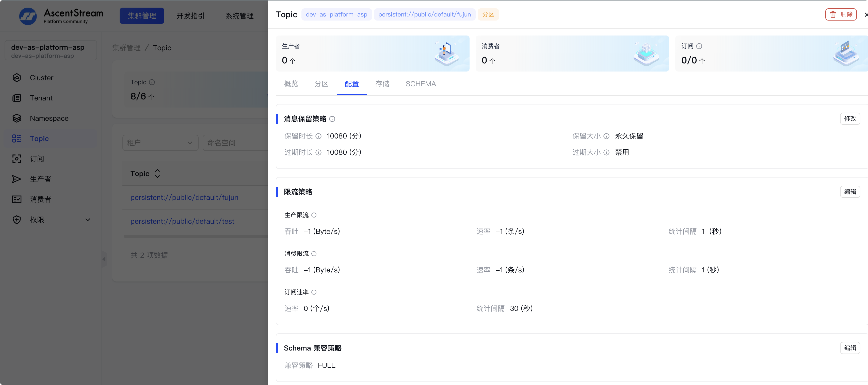Viewport: 868px width, 385px height.
Task: Open cluster selector dev-as-platform-asp
Action: [x=51, y=51]
